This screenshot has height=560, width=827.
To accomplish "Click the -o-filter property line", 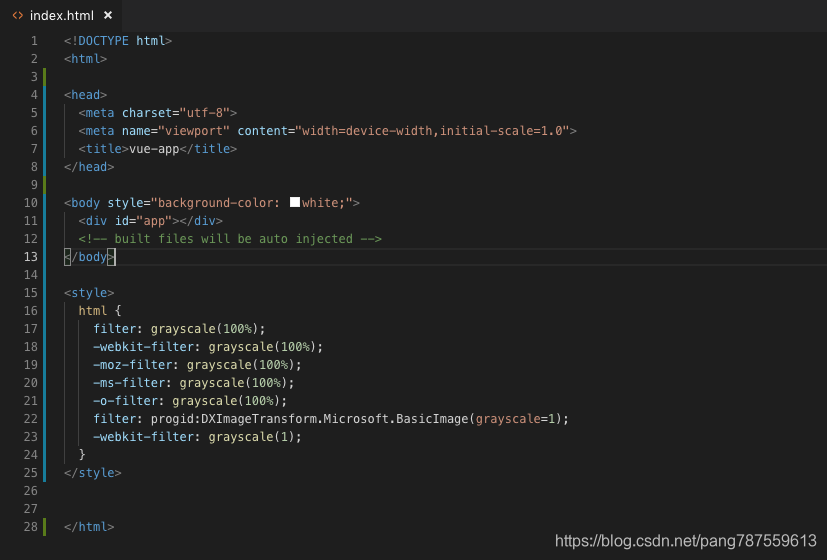I will (x=190, y=401).
